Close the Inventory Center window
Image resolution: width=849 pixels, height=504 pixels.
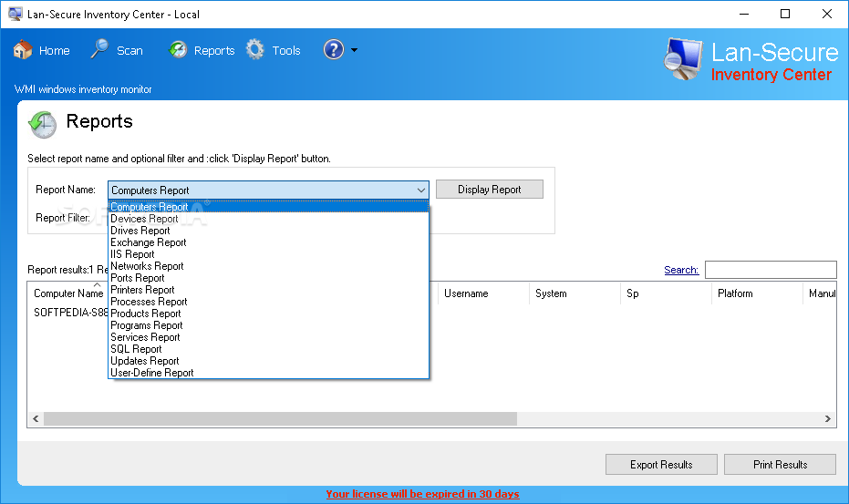click(827, 14)
